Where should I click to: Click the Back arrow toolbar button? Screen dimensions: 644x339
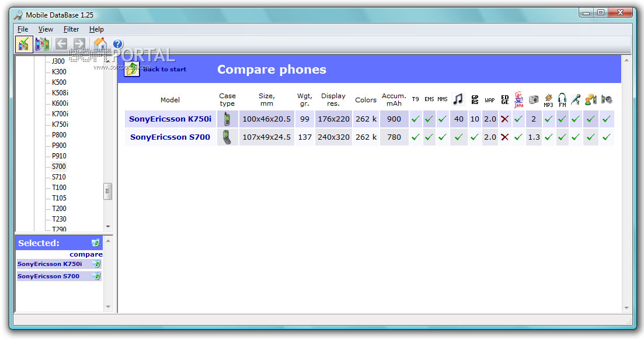pos(61,44)
